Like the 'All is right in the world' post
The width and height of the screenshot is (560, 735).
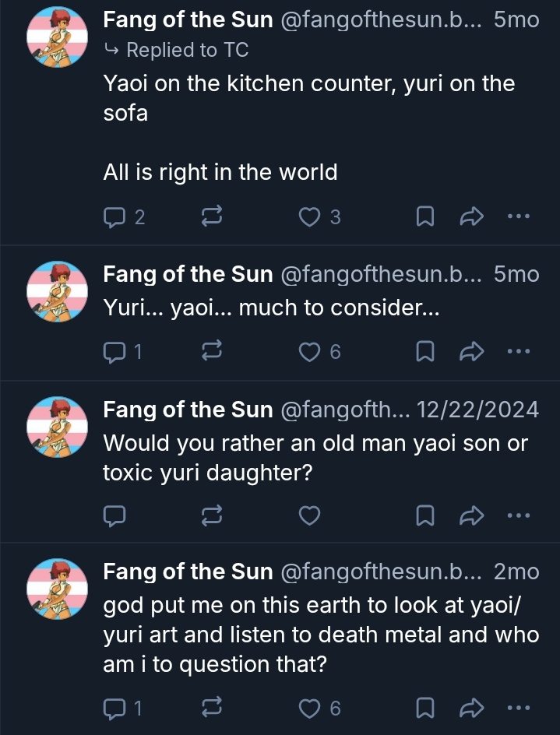tap(310, 217)
